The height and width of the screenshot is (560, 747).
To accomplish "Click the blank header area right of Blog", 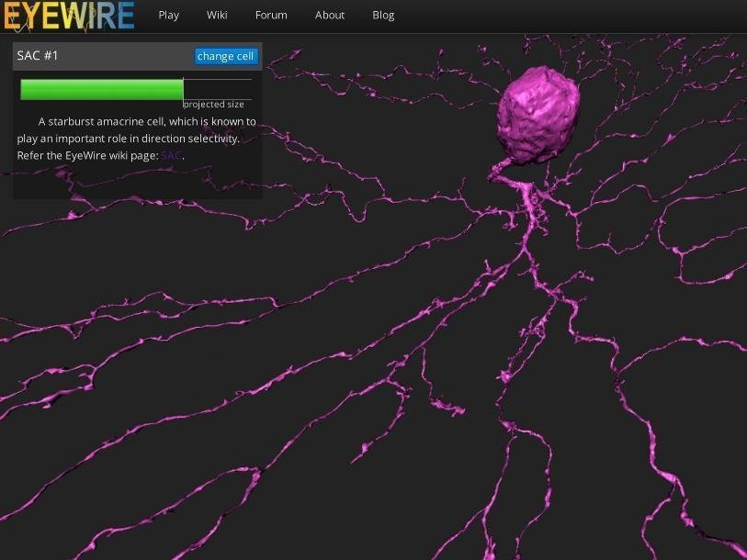I will (x=570, y=15).
